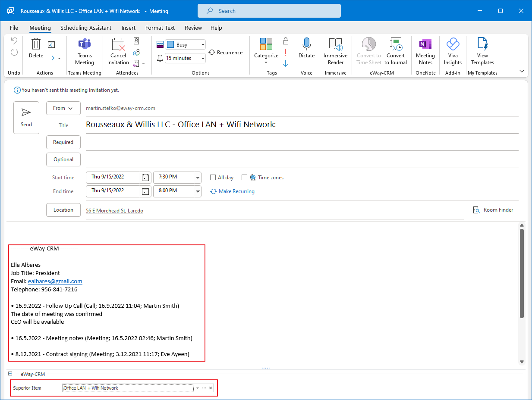Open the Categorize color squares
Screen dimensions: 532x400
click(266, 44)
